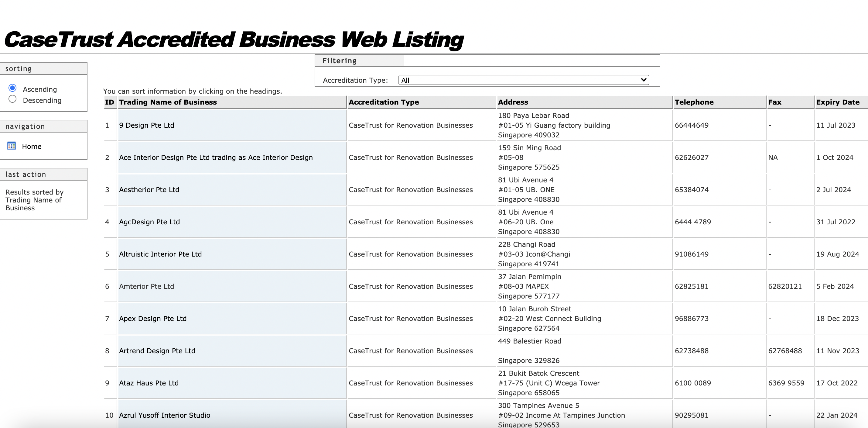This screenshot has width=868, height=428.
Task: Click the address 159 Sin Ming Road
Action: click(529, 148)
